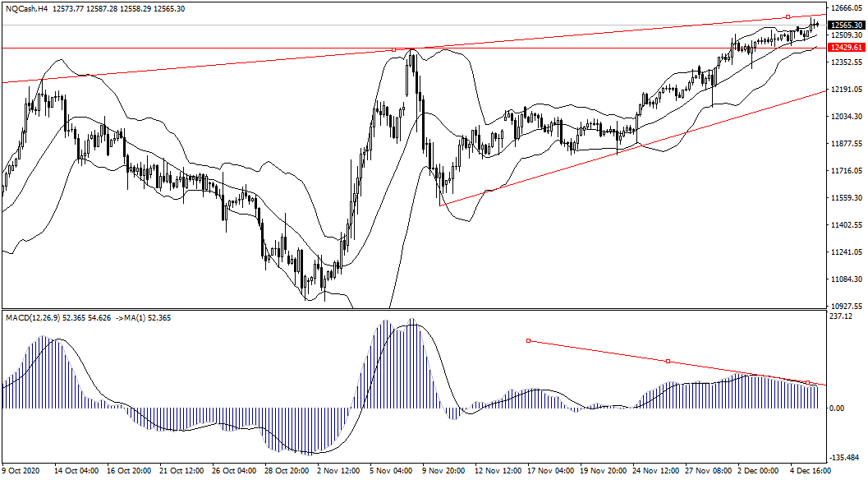
Task: Click the 0.00 level on MACD scale
Action: (x=837, y=408)
